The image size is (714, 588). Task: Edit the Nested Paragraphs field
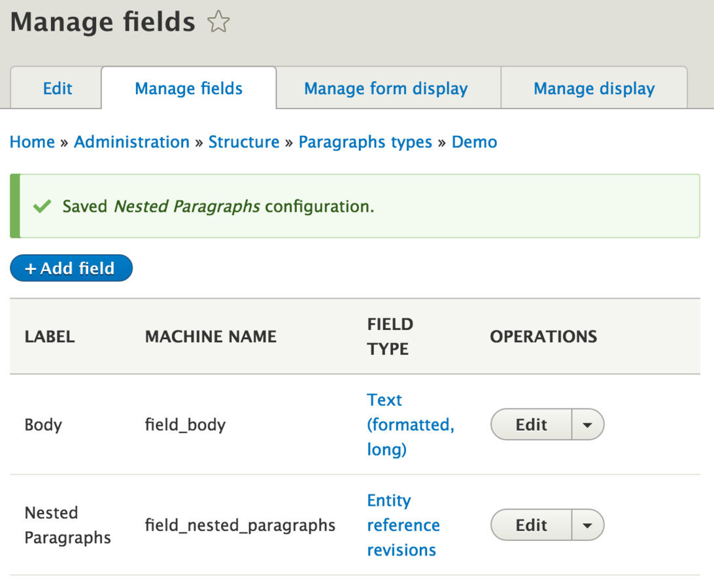click(531, 525)
